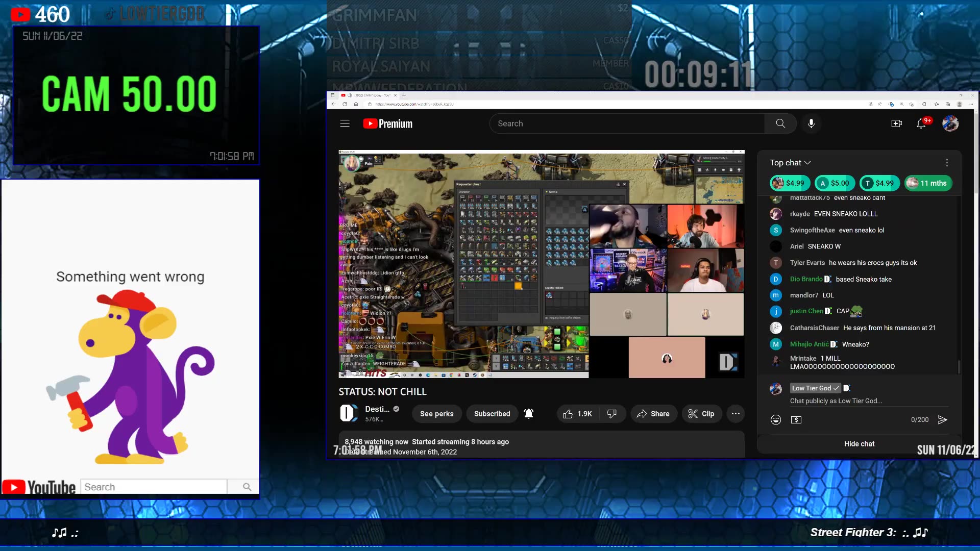Reload the browser page
980x551 pixels.
(x=345, y=104)
